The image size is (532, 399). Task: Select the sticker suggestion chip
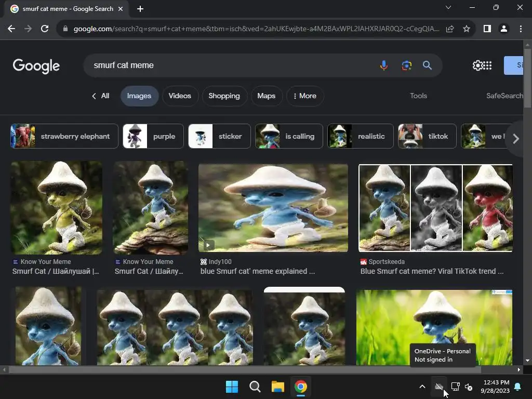pyautogui.click(x=219, y=136)
